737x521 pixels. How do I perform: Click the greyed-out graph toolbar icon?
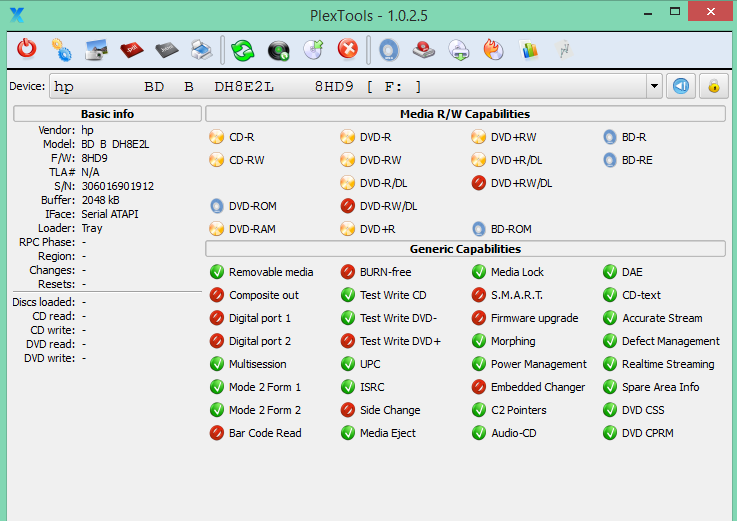(x=564, y=50)
